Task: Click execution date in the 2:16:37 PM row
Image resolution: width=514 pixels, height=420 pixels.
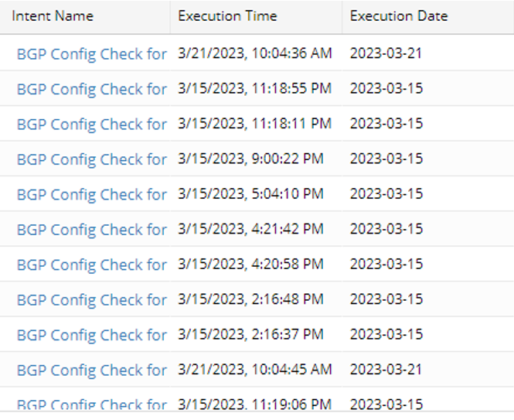Action: [386, 334]
